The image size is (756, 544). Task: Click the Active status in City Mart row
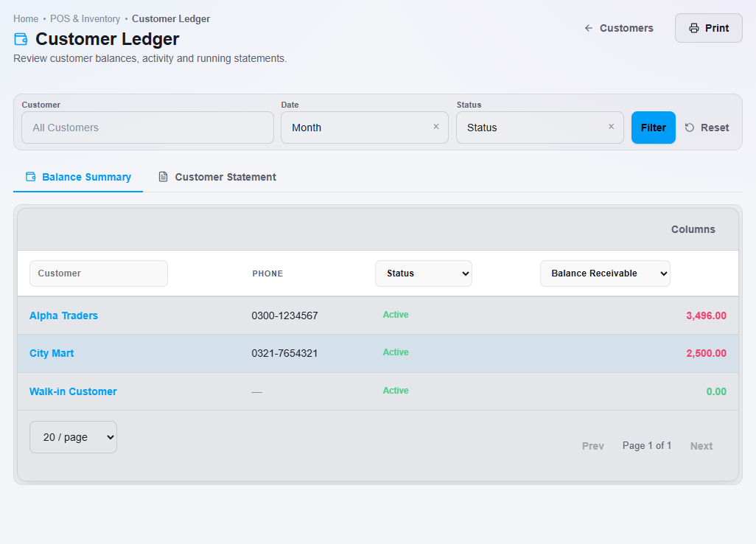[396, 352]
